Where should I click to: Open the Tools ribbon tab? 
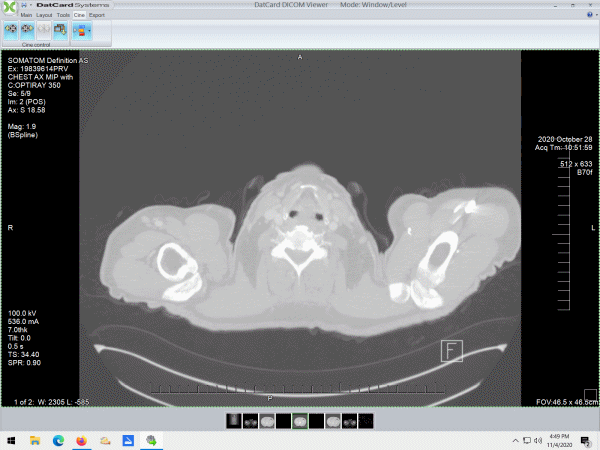63,16
